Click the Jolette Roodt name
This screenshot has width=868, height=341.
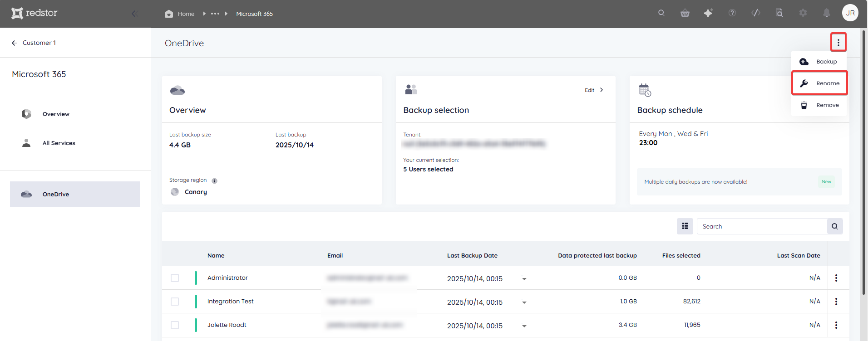tap(227, 325)
